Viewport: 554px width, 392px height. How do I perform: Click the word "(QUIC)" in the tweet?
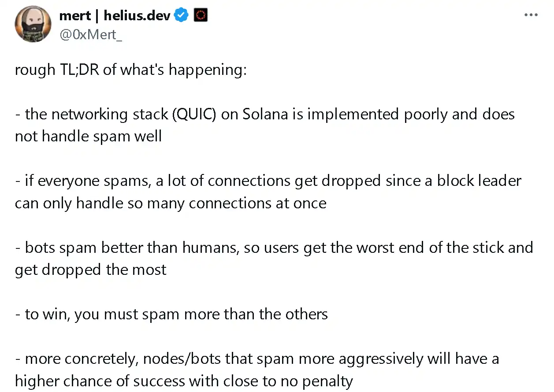193,115
